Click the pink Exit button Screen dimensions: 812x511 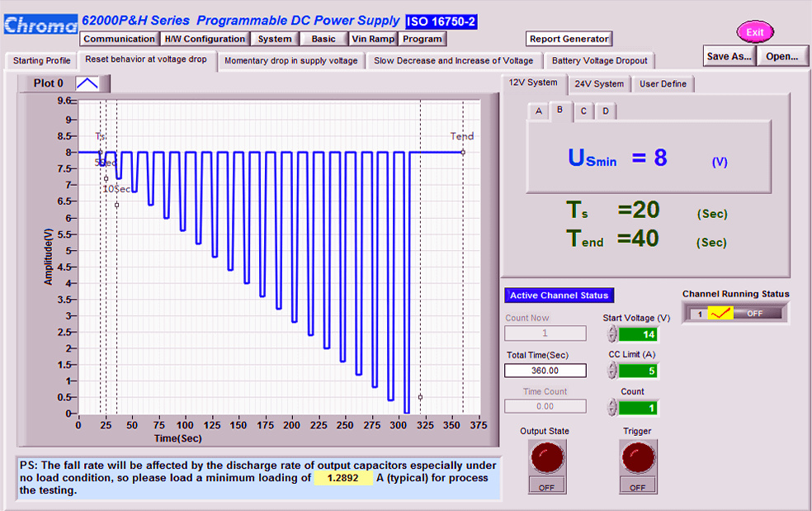tap(755, 32)
